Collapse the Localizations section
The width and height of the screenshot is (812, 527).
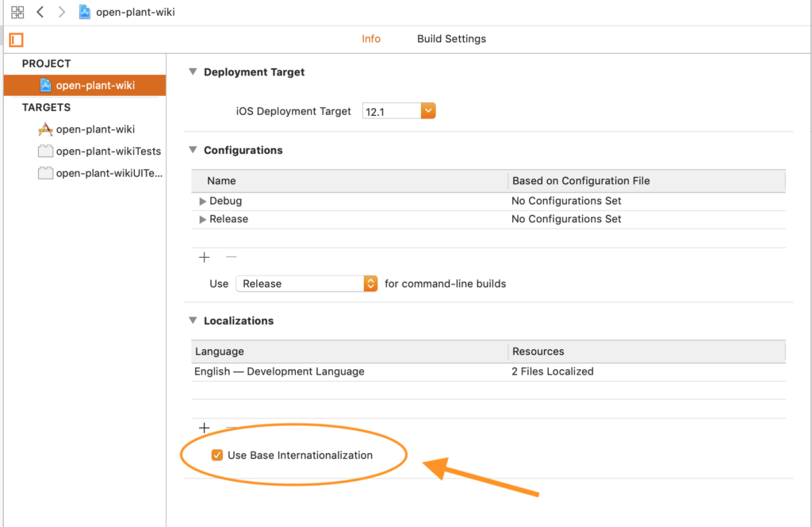[x=193, y=320]
